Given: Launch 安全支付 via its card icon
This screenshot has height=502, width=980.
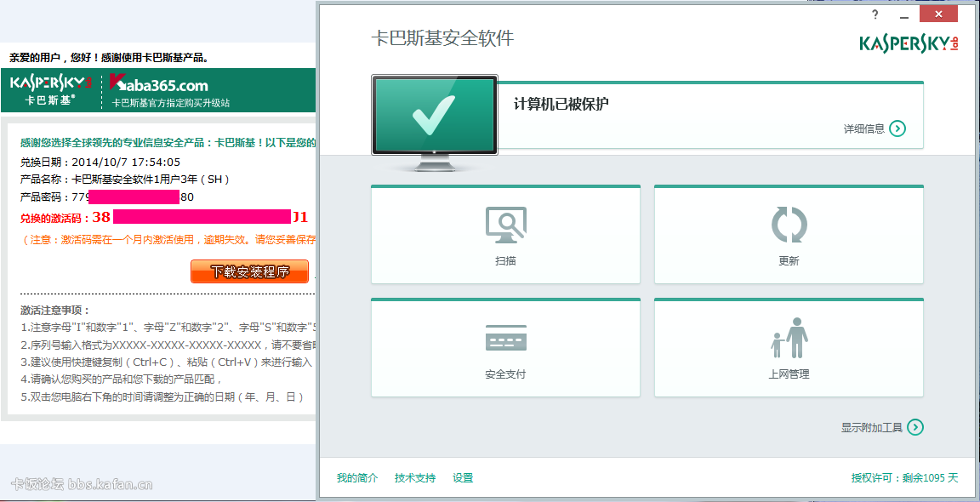Looking at the screenshot, I should [x=505, y=338].
